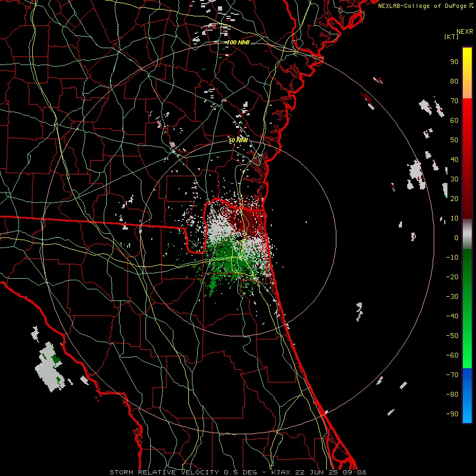
Task: Click the "-10" knot scale label
Action: coord(452,258)
